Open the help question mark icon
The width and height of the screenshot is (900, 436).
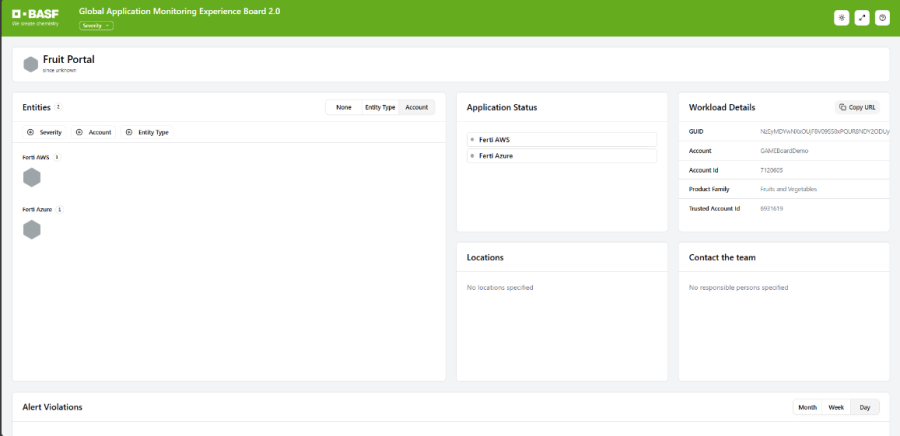coord(882,18)
